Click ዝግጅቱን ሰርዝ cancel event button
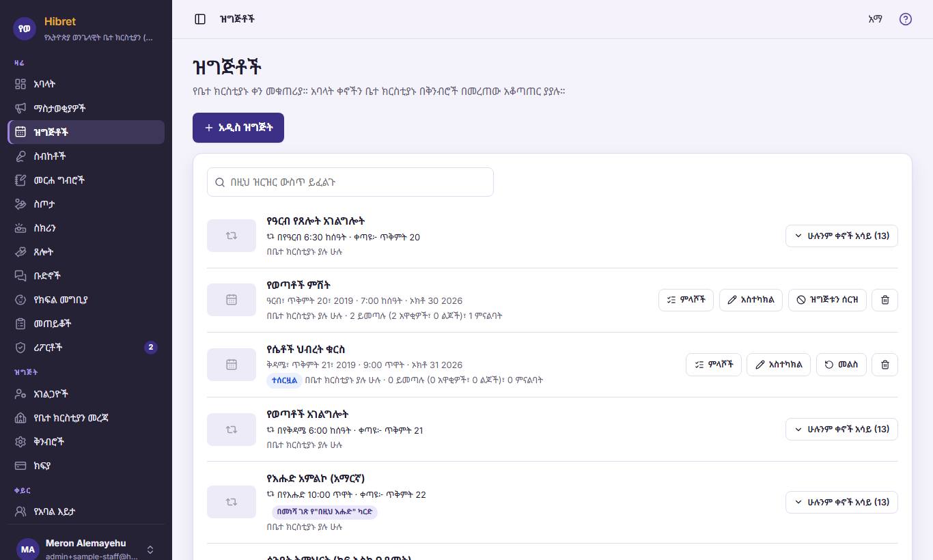The image size is (933, 560). 828,300
